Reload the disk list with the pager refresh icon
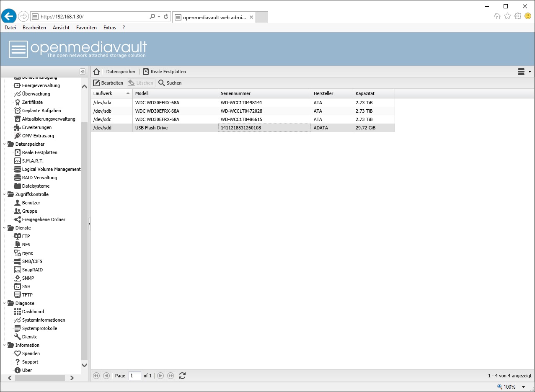The image size is (535, 392). [x=182, y=376]
